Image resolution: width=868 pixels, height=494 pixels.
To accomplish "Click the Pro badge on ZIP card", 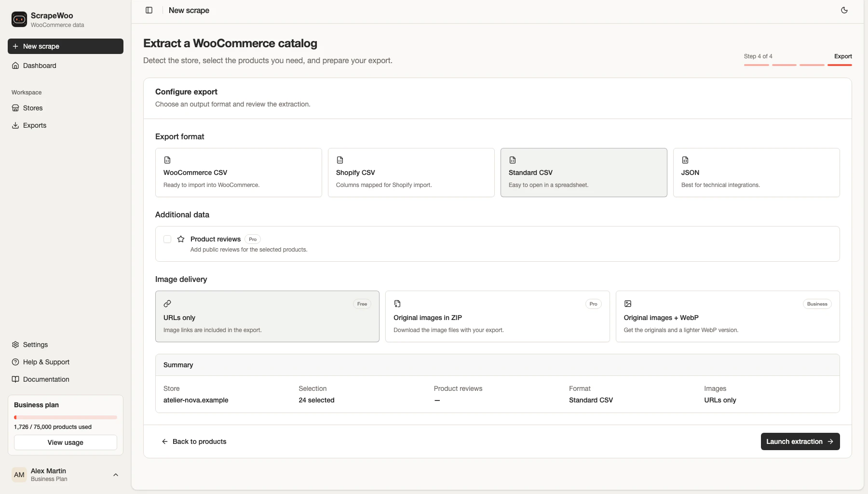I will tap(593, 304).
